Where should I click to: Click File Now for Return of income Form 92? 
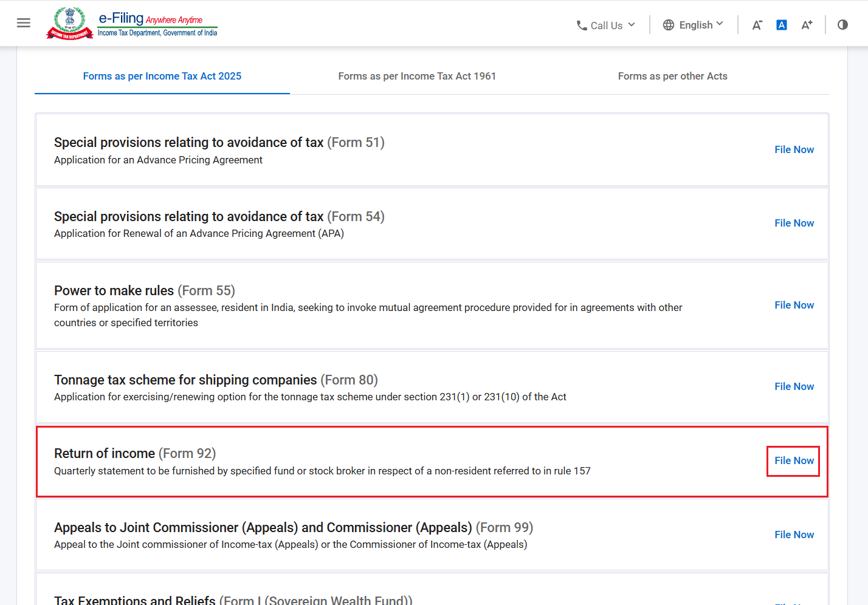pos(794,460)
